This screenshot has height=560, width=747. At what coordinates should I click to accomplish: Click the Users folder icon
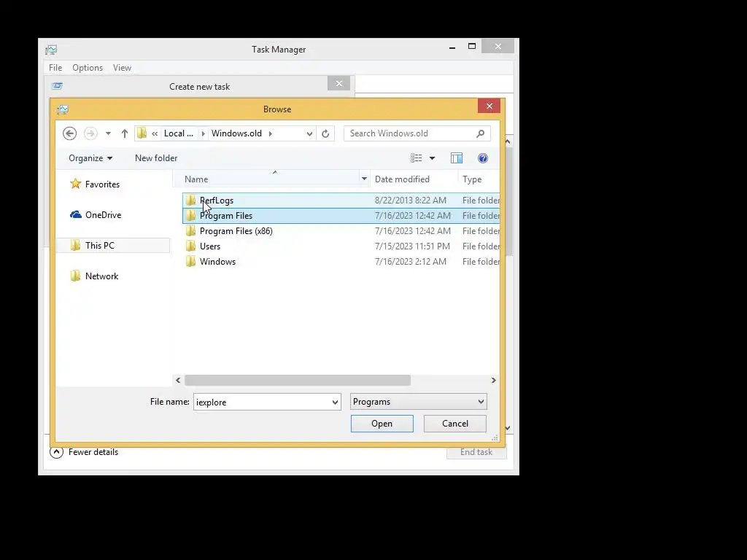[x=190, y=246]
